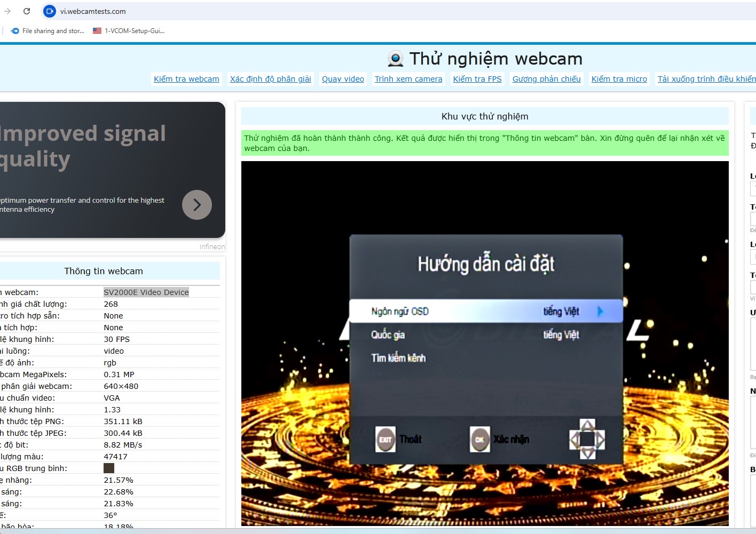Open the 1-VCOM-Setup-Gui bookmark

pos(129,31)
